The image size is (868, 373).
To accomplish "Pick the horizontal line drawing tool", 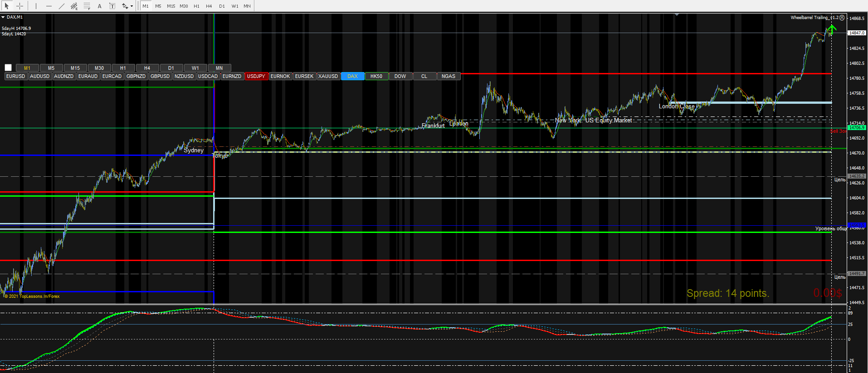I will pos(49,6).
